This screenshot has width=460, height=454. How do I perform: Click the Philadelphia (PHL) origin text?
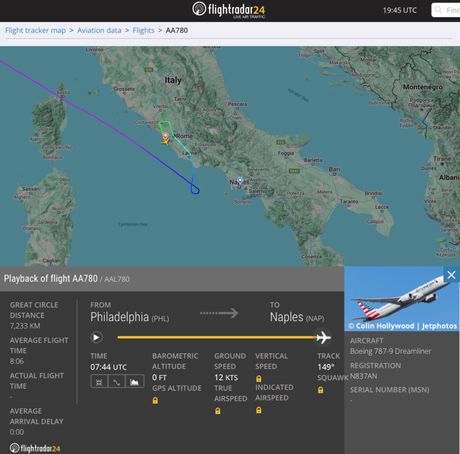[130, 317]
